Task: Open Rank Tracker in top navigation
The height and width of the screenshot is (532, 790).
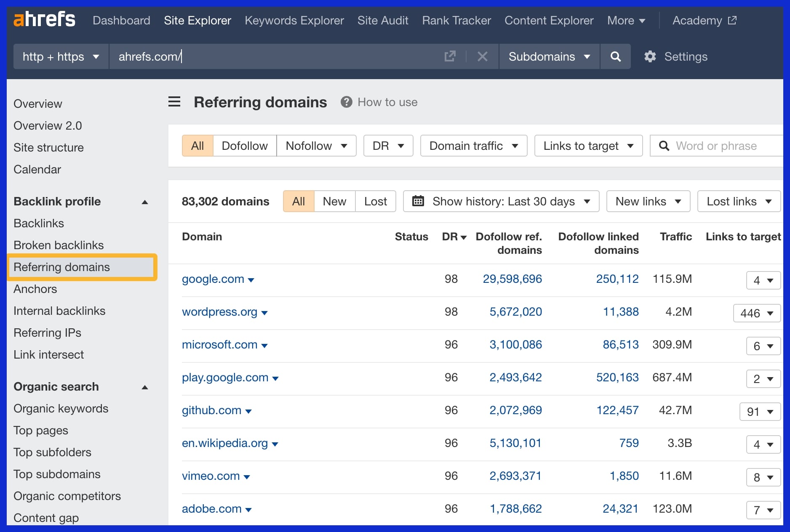Action: 456,20
